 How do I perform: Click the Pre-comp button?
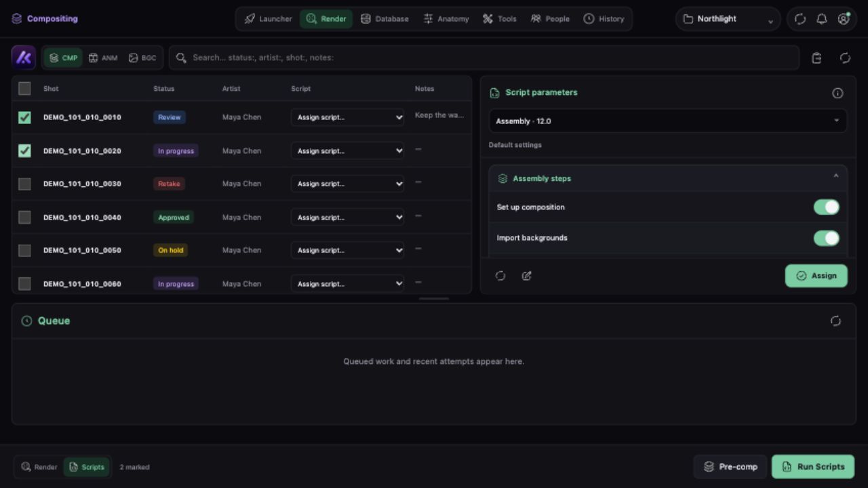tap(730, 466)
